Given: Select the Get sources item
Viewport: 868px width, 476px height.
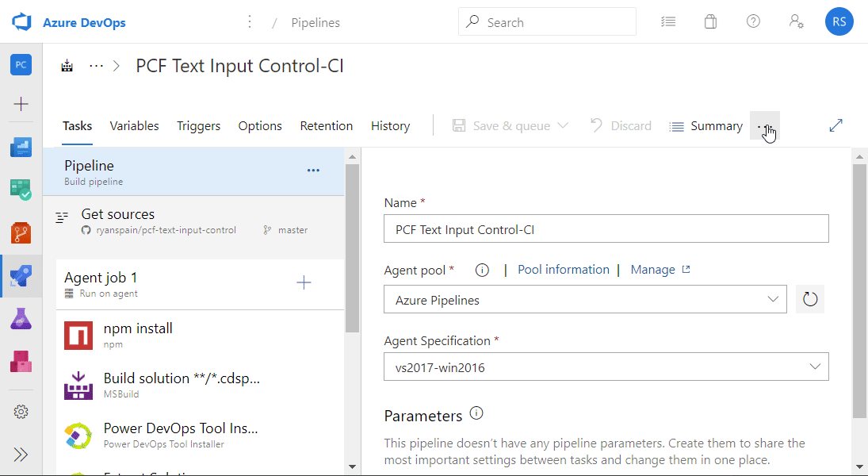Looking at the screenshot, I should [193, 221].
